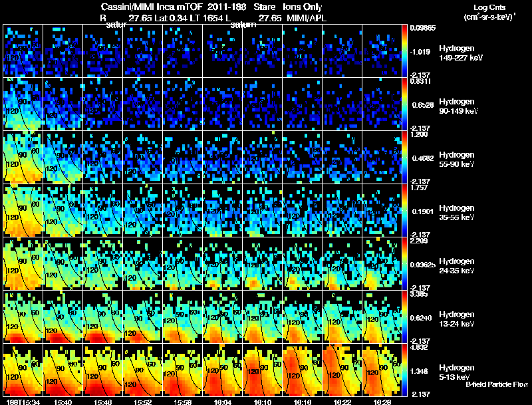
Task: Click the '1.757' colorbar maximum value
Action: [x=419, y=188]
